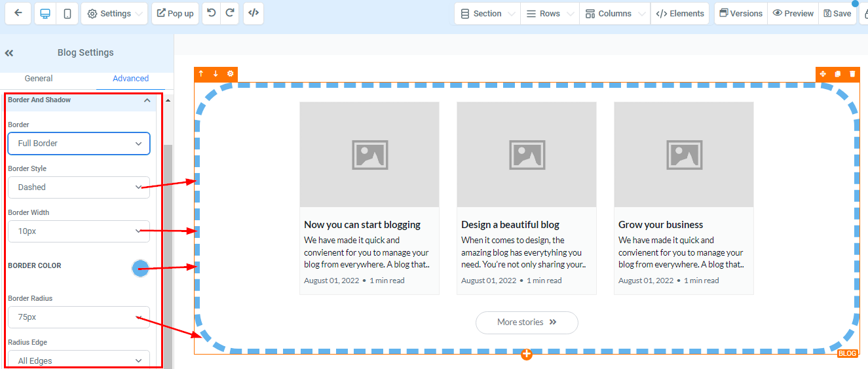
Task: Duplicate the blog element
Action: click(838, 74)
